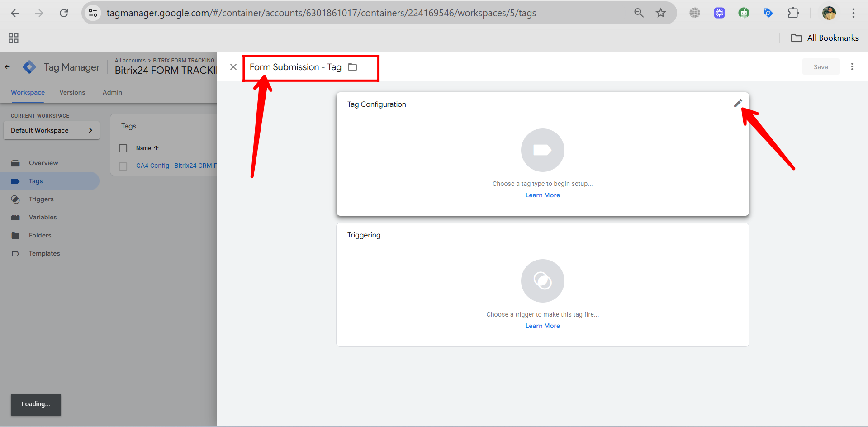Edit the tag name Form Submission - Tag
868x427 pixels.
[x=295, y=67]
